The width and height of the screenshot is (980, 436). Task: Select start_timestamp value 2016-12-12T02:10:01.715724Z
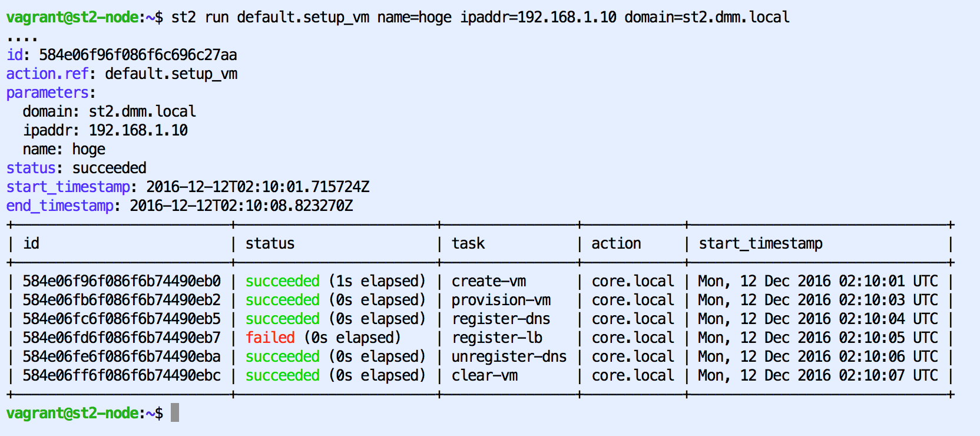pyautogui.click(x=258, y=187)
